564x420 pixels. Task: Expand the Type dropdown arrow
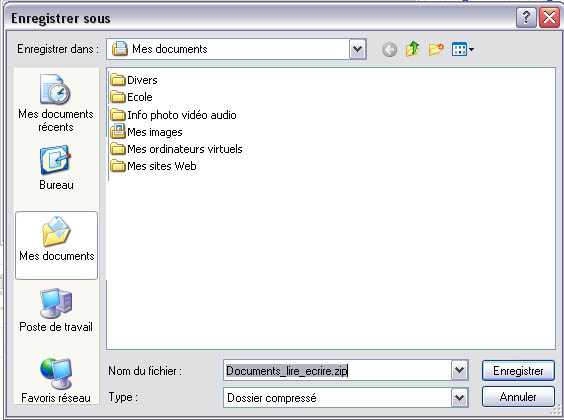[459, 397]
